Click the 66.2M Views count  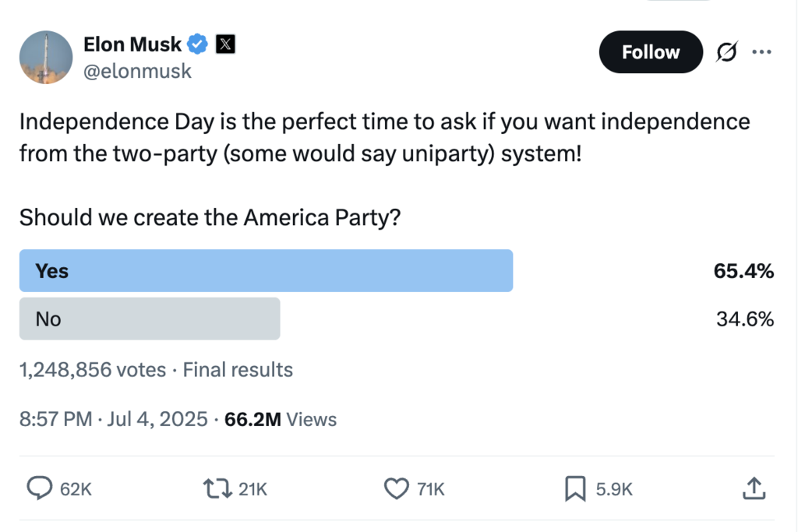[281, 419]
